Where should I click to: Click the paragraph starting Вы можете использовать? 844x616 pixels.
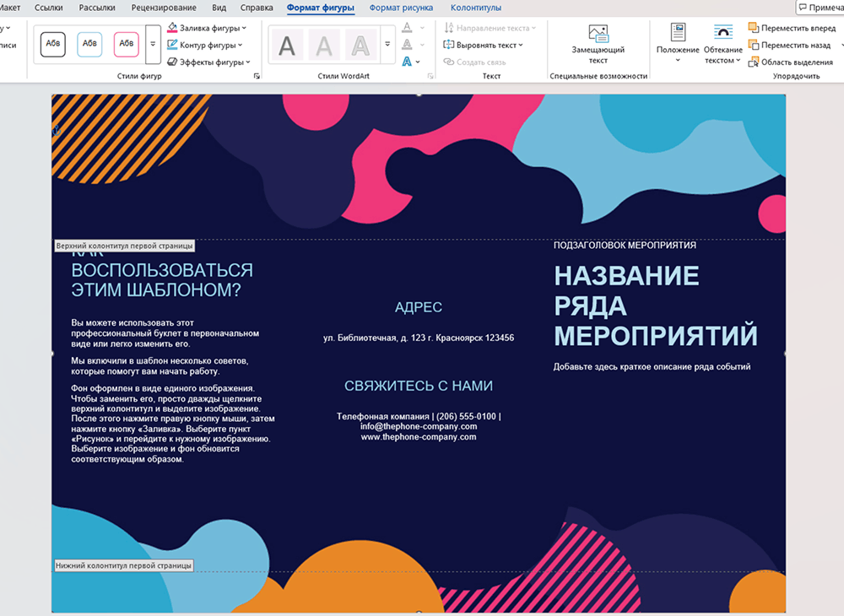coord(165,333)
